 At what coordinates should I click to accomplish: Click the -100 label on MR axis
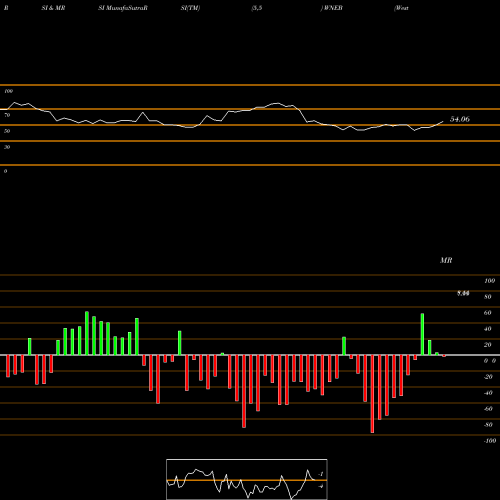490,441
